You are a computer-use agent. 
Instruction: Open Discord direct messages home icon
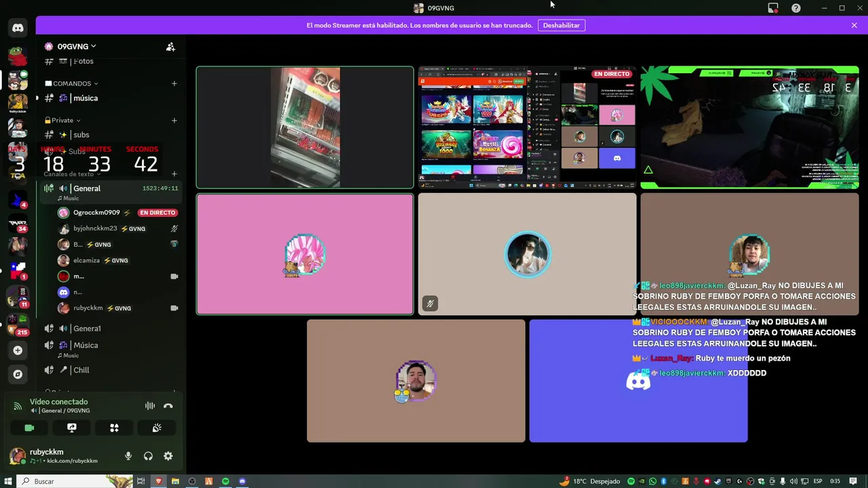(x=18, y=28)
